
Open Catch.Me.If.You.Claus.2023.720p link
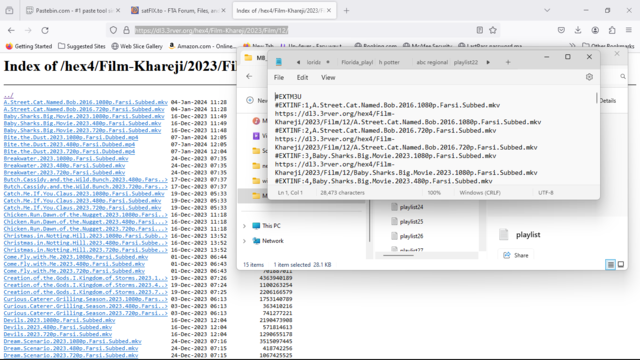(x=82, y=207)
